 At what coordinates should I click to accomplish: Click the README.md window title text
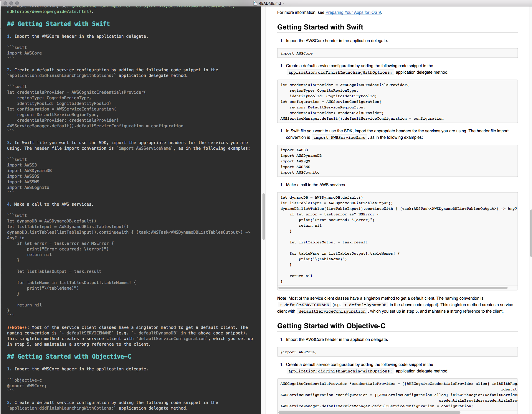point(270,3)
